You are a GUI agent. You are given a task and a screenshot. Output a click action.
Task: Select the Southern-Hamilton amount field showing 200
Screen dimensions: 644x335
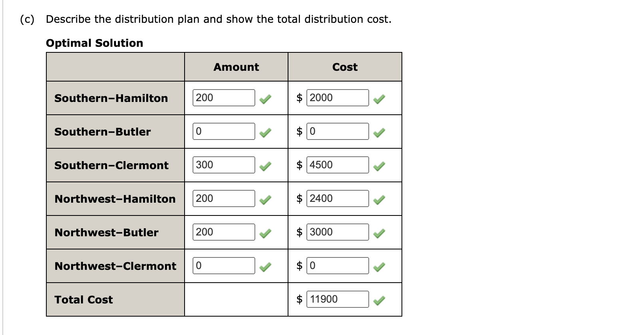point(223,97)
